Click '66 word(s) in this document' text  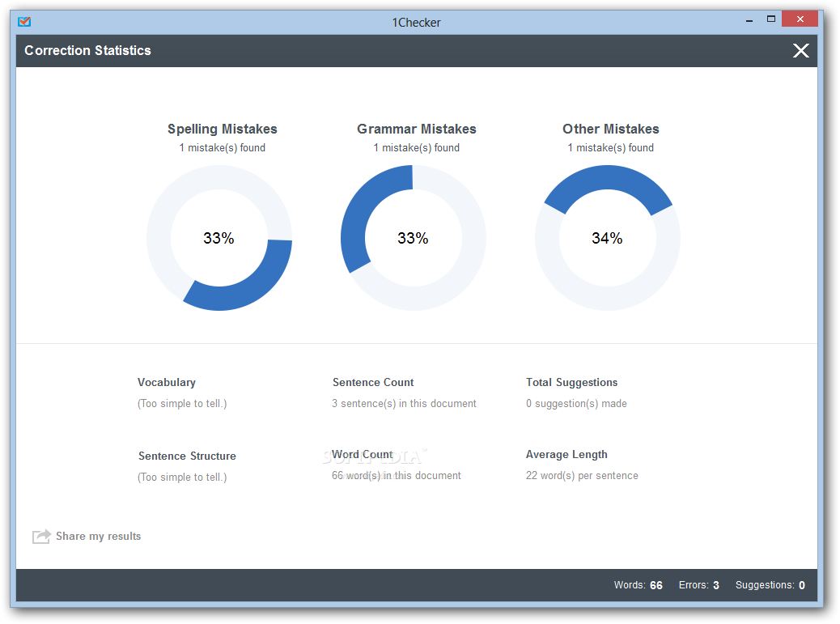click(x=397, y=475)
